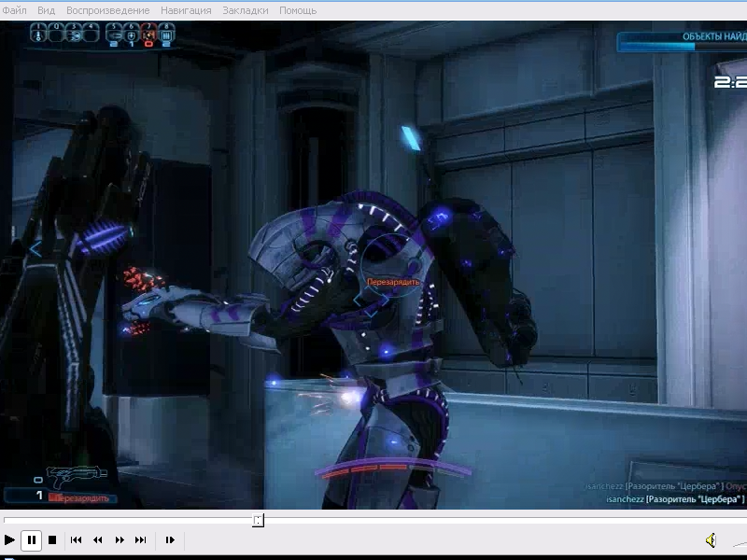Stop the video playback
Viewport: 747px width, 560px height.
(52, 540)
